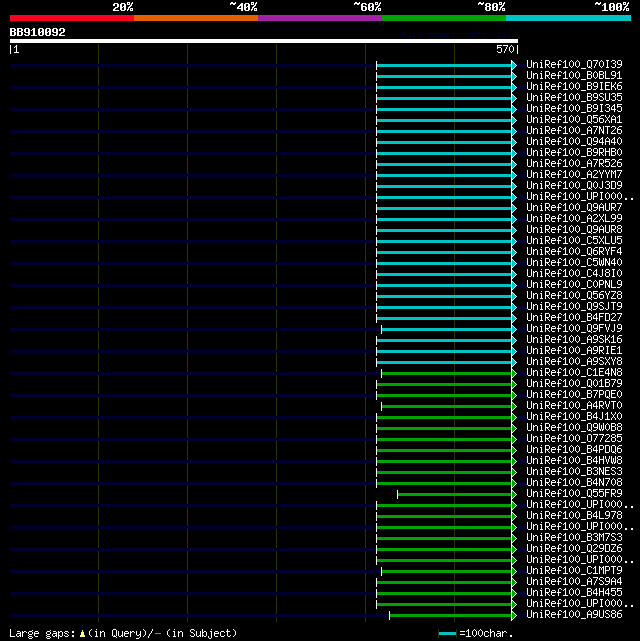The image size is (640, 641).
Task: Click hit label UniRef100_Q0J3D9
Action: click(574, 185)
